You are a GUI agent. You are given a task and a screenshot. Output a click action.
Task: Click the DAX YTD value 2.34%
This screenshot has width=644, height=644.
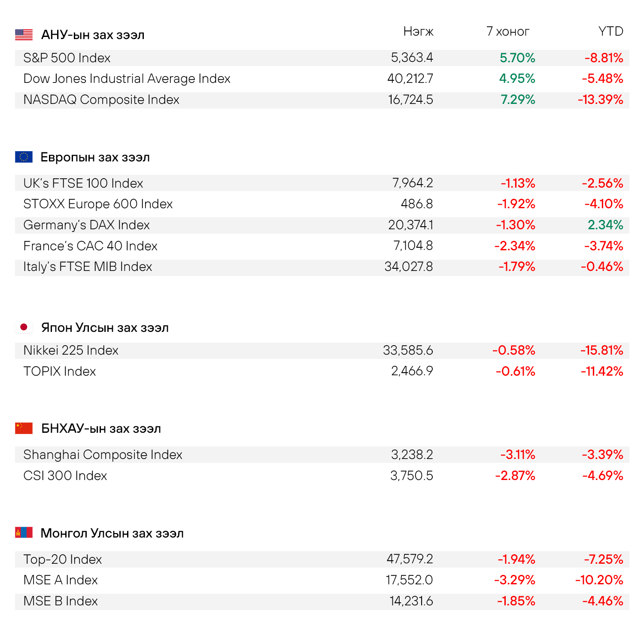point(605,225)
